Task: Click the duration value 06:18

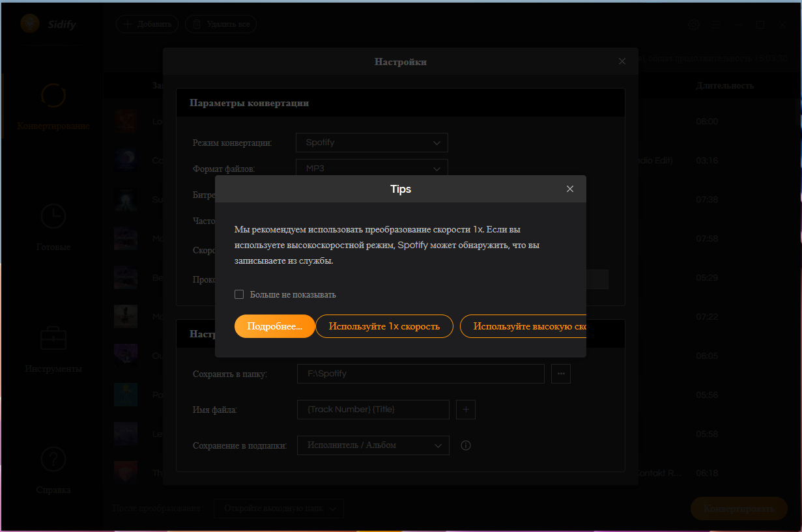Action: (707, 473)
